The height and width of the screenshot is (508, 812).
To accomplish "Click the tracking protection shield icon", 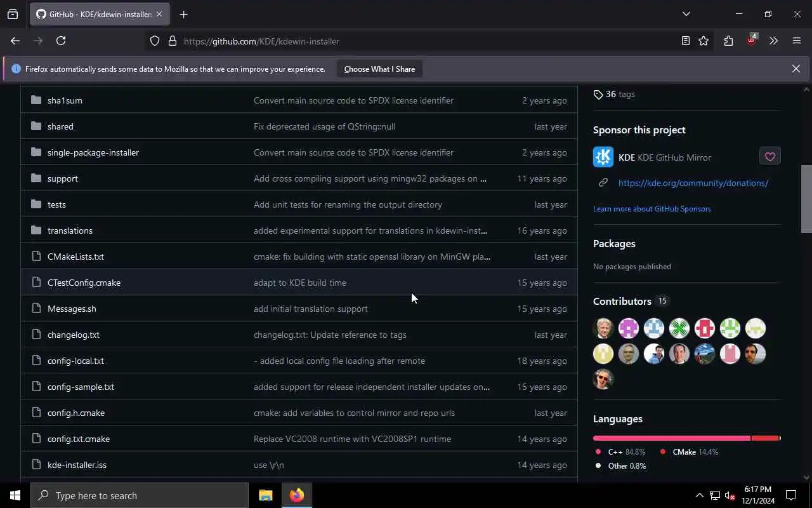I will tap(155, 41).
